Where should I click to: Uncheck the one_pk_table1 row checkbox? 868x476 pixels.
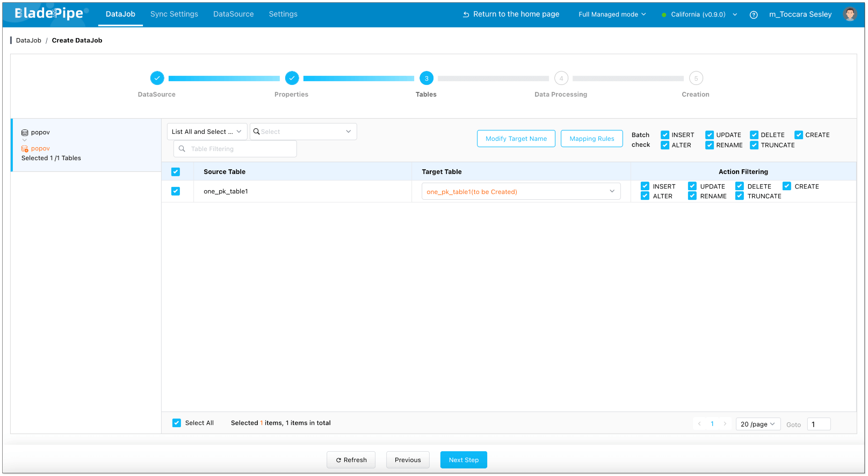pos(176,191)
